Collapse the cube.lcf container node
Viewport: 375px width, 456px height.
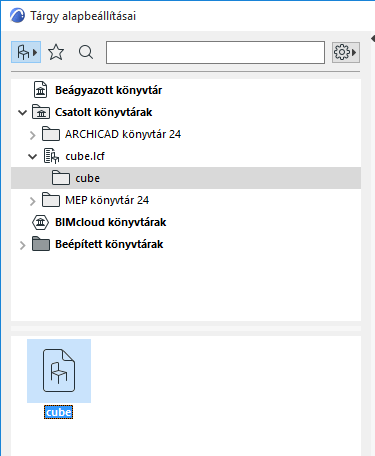pyautogui.click(x=32, y=156)
